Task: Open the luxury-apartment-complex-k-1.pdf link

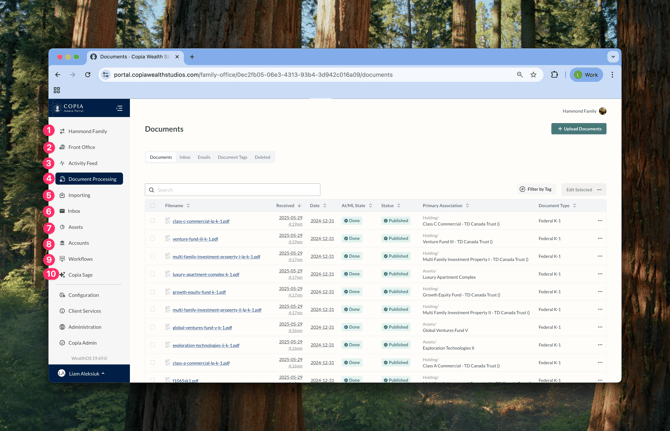Action: 205,274
